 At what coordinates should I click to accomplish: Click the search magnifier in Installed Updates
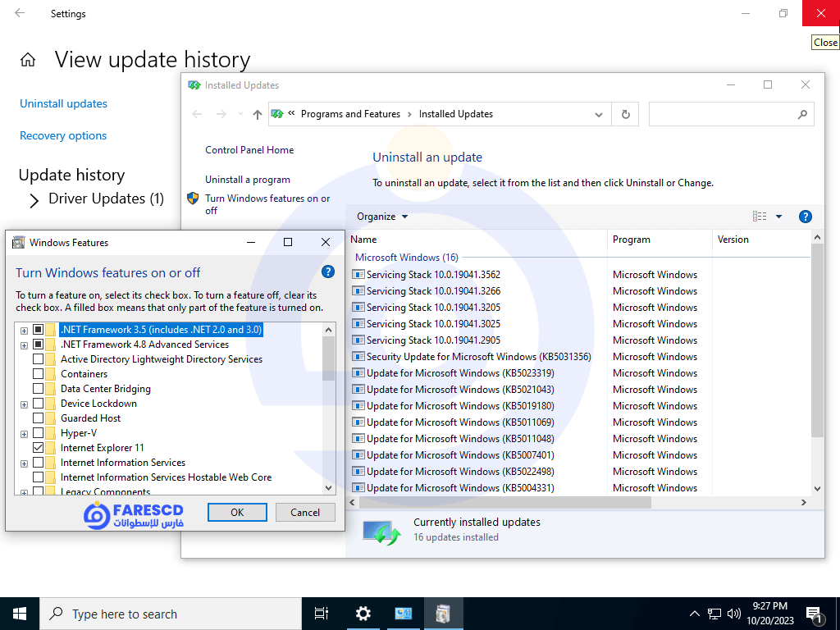click(802, 114)
